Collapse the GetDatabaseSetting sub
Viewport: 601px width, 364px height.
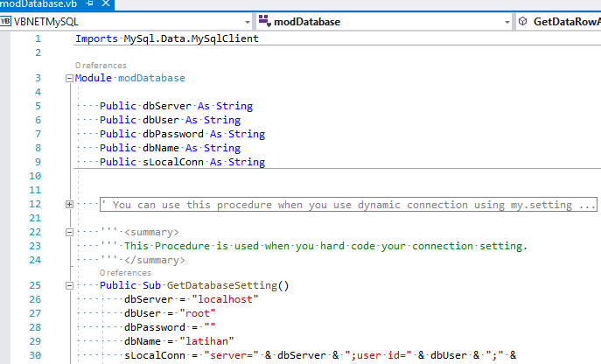click(x=69, y=286)
